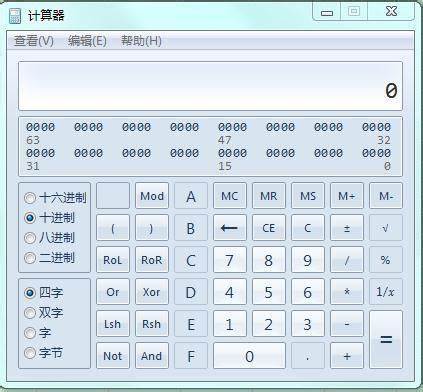Click the C clear button right of CE
This screenshot has height=392, width=423.
tap(308, 228)
